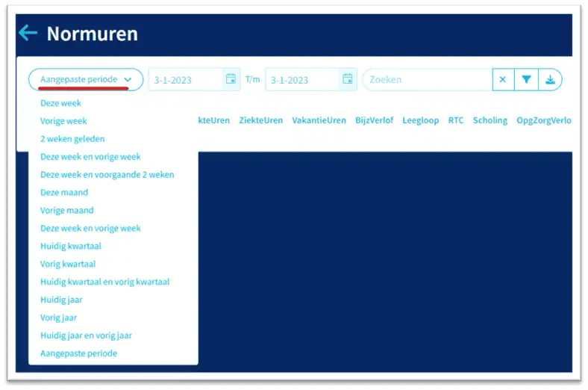Open the end date calendar picker
This screenshot has height=390, width=588.
(348, 79)
